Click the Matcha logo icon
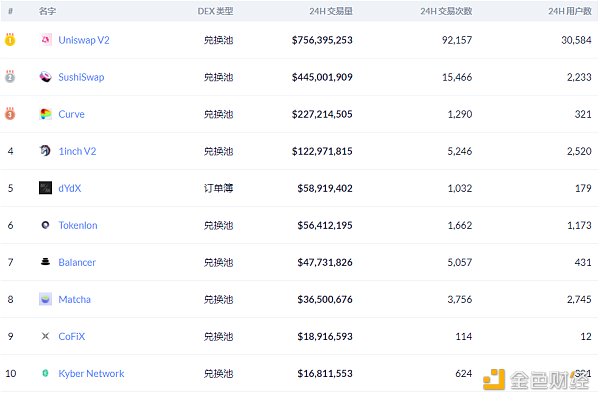This screenshot has height=401, width=600. coord(46,299)
